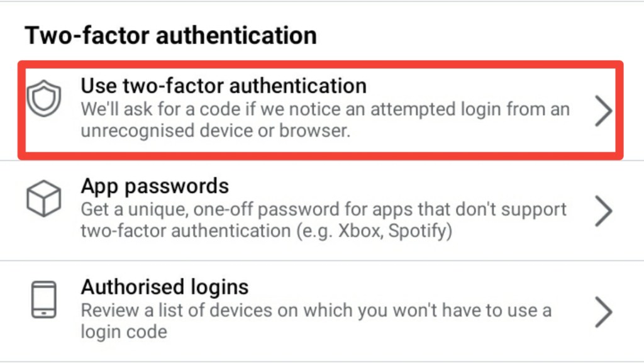Tap the "Review a list of devices" description line
Viewport: 644px width, 363px height.
[316, 310]
